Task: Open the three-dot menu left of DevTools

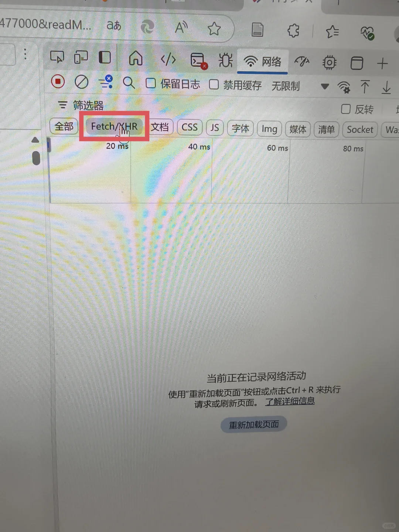Action: pyautogui.click(x=25, y=54)
